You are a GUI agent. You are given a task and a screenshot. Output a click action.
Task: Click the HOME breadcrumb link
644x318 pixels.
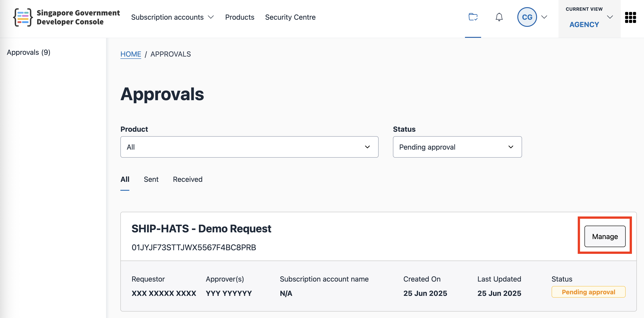[x=130, y=54]
